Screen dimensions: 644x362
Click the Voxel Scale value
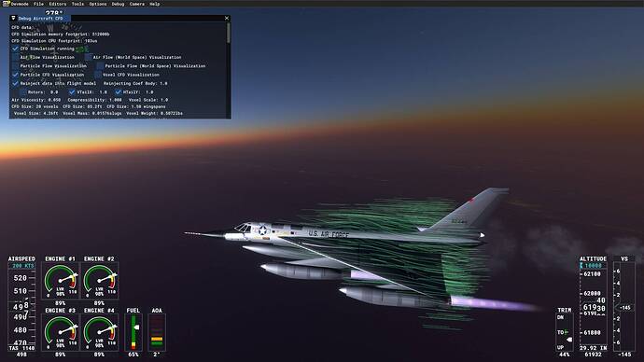164,100
